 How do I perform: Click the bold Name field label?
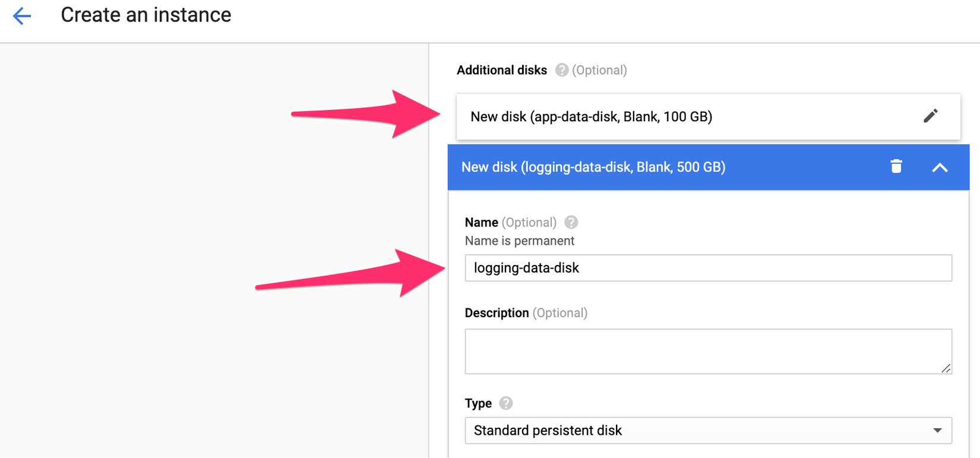(x=481, y=222)
